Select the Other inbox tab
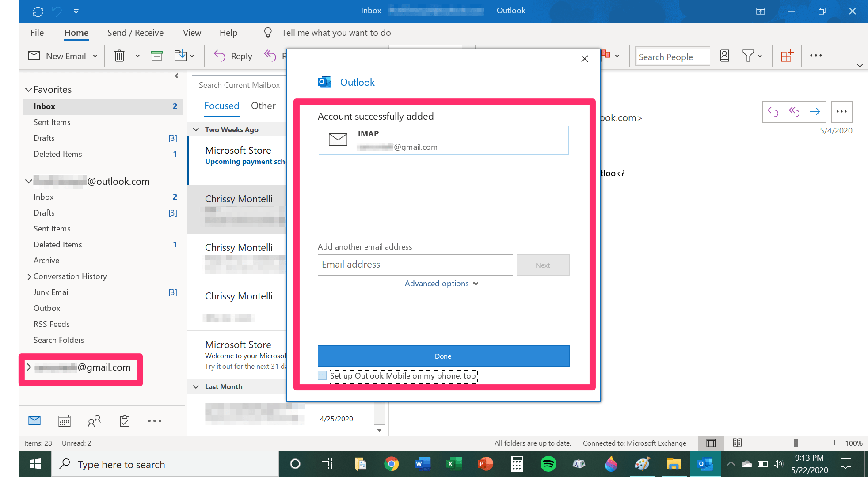 point(263,106)
